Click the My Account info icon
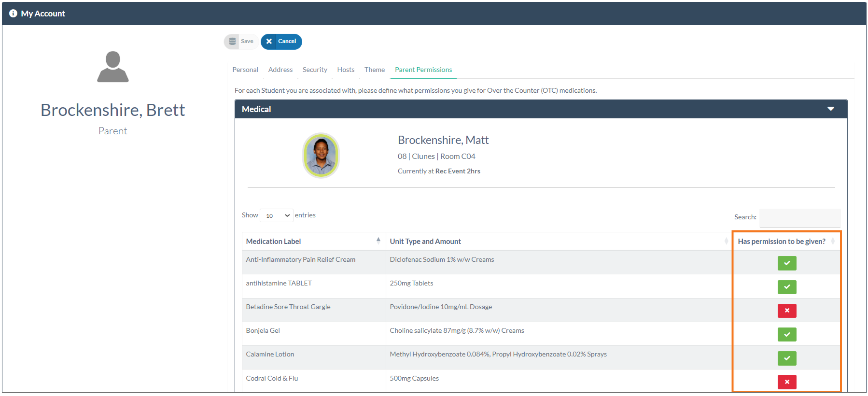The height and width of the screenshot is (396, 868). [x=13, y=14]
